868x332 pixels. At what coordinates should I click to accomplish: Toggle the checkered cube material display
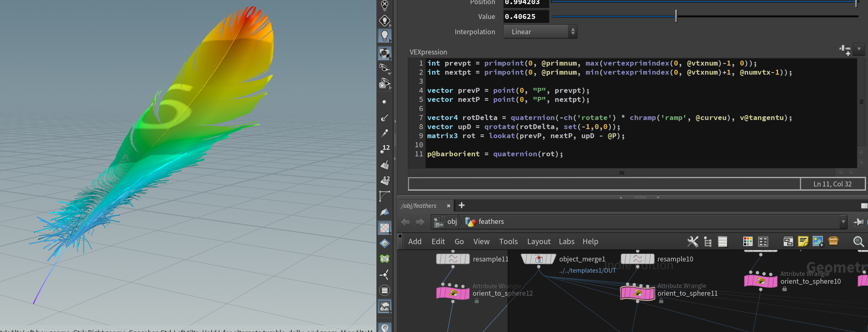click(385, 53)
